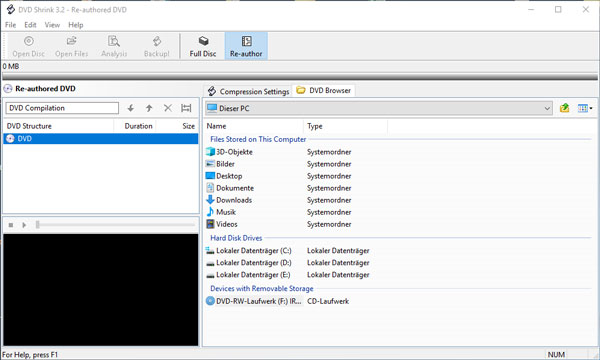Select the DVD row in the structure tree

tap(101, 138)
